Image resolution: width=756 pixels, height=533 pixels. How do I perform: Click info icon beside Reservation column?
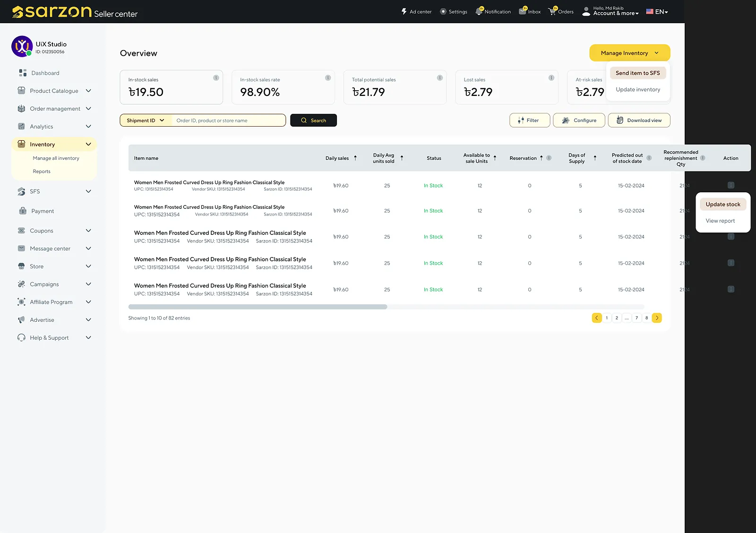coord(549,158)
